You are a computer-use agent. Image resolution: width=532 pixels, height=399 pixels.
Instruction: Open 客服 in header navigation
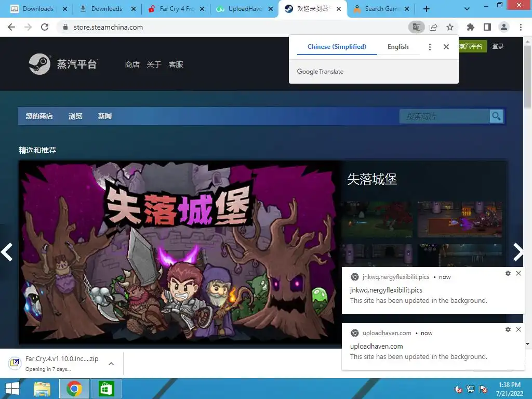[176, 64]
